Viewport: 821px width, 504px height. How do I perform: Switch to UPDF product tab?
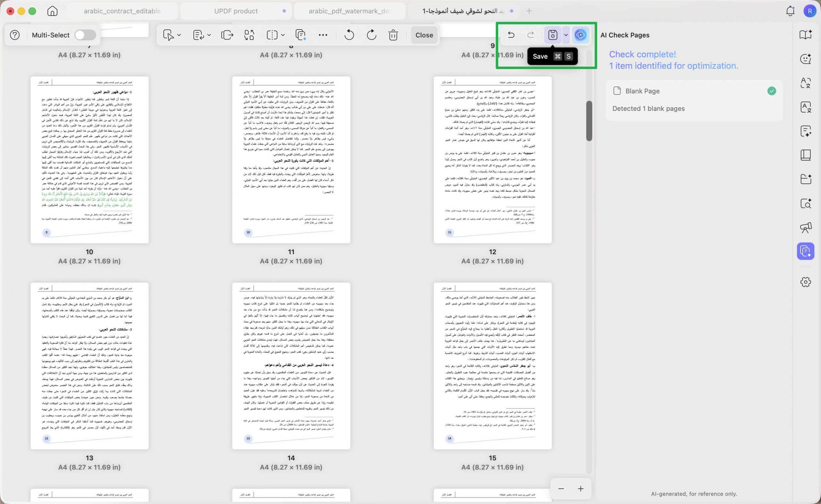236,11
